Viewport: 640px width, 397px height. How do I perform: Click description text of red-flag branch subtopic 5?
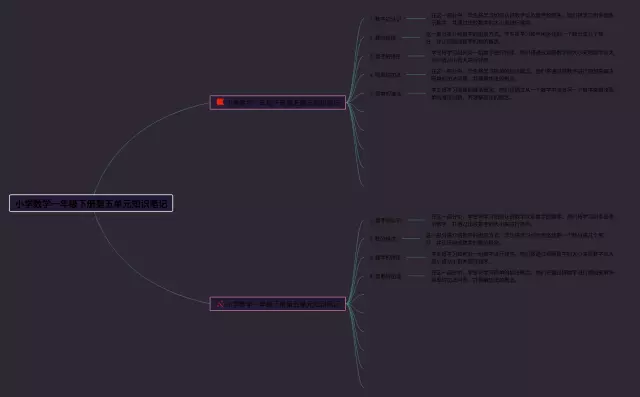pyautogui.click(x=523, y=93)
